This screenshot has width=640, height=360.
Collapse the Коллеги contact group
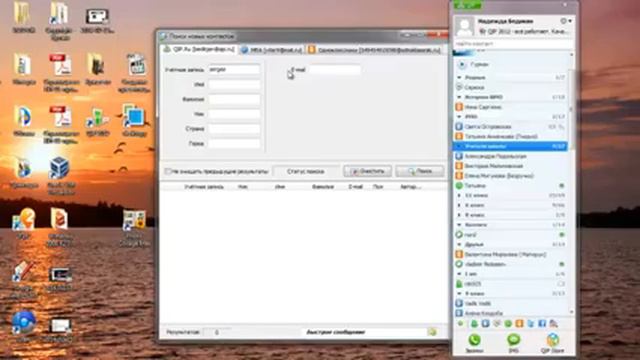[459, 225]
